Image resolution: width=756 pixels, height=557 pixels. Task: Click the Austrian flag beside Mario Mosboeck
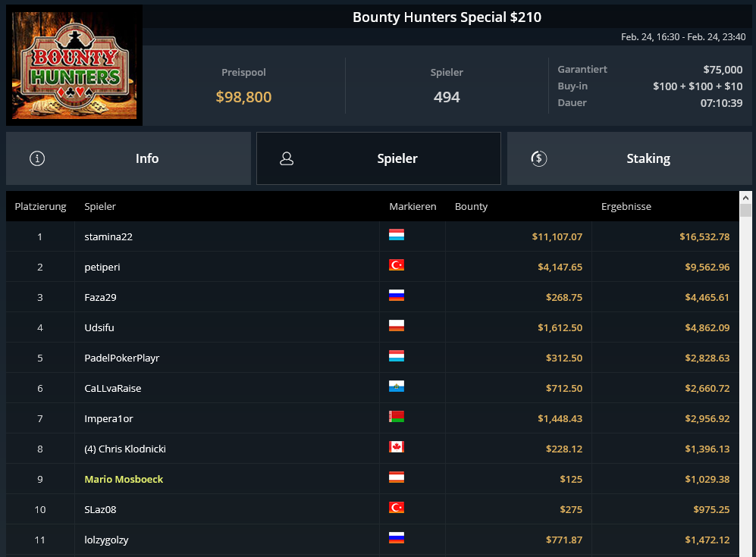397,477
